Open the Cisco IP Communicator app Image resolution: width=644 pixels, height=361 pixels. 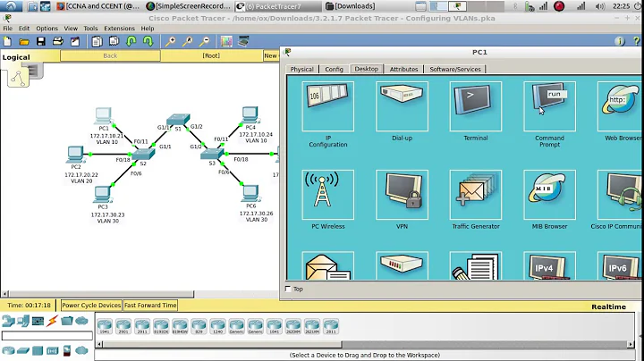click(x=620, y=195)
